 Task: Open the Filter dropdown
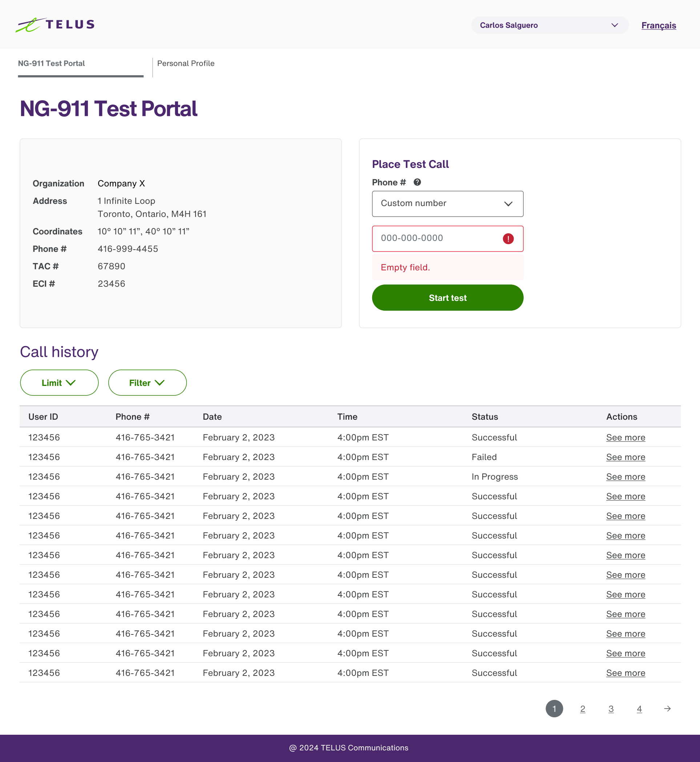click(x=147, y=383)
